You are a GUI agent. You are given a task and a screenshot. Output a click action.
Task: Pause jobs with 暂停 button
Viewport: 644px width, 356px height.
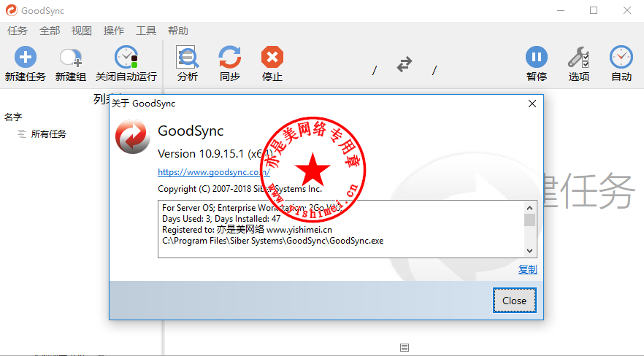(x=537, y=63)
